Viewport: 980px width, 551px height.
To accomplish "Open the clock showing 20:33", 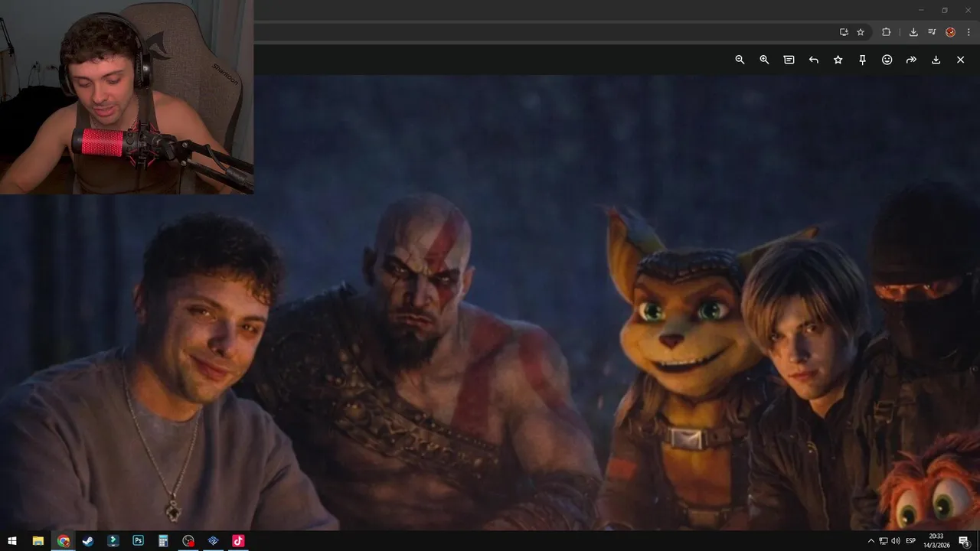I will coord(936,541).
